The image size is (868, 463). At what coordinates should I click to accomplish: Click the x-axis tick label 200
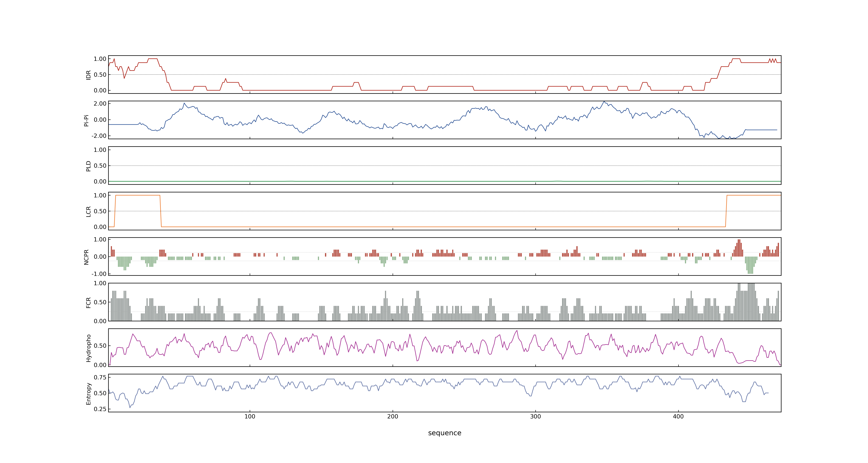393,416
